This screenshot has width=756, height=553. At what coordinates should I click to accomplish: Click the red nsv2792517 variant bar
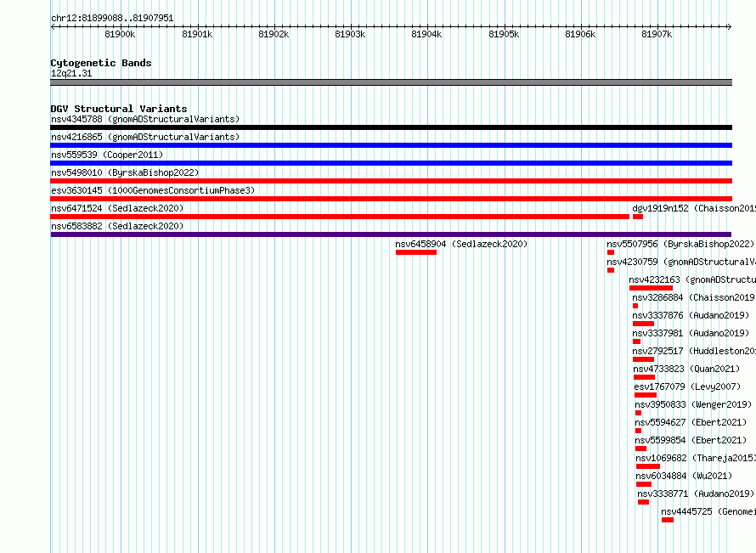tap(643, 359)
